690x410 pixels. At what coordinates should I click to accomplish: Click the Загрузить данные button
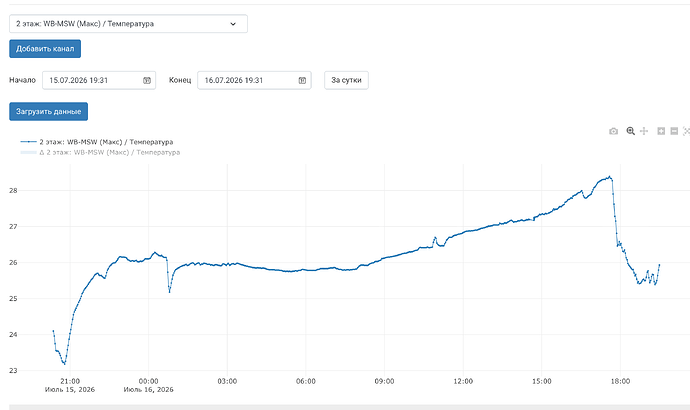pyautogui.click(x=48, y=111)
